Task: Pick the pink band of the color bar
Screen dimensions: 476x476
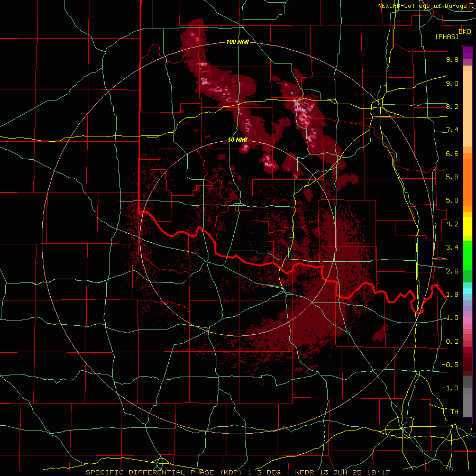Action: pos(467,321)
